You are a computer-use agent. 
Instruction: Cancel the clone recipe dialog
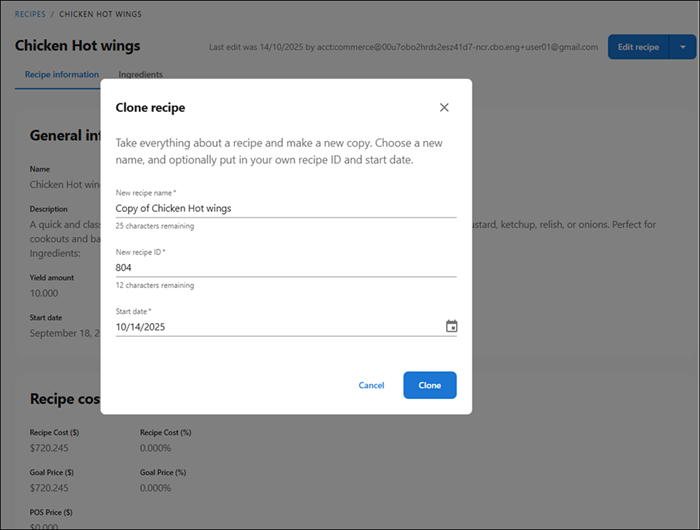tap(371, 385)
